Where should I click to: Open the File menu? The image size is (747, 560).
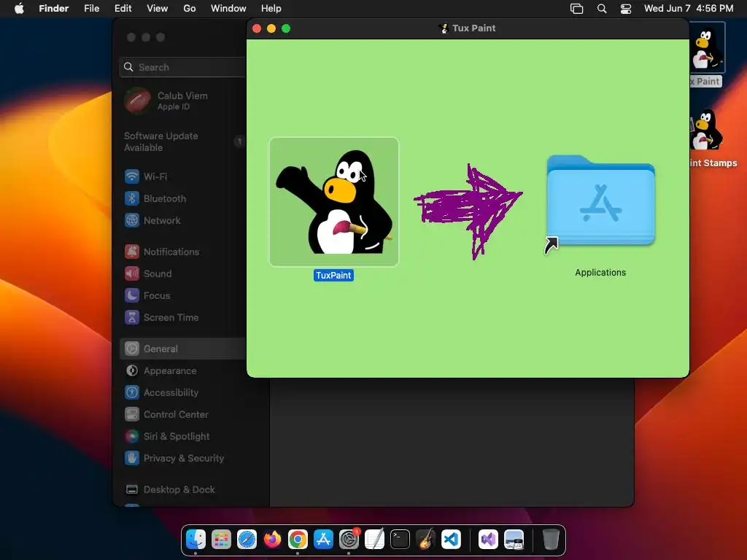91,9
